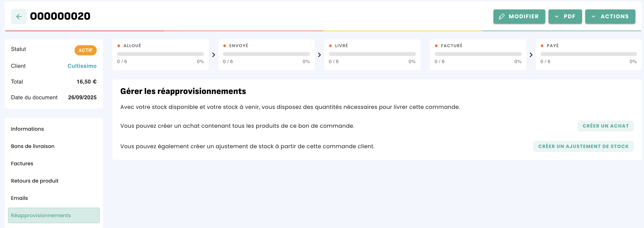Click Créer un achat button

coord(605,126)
